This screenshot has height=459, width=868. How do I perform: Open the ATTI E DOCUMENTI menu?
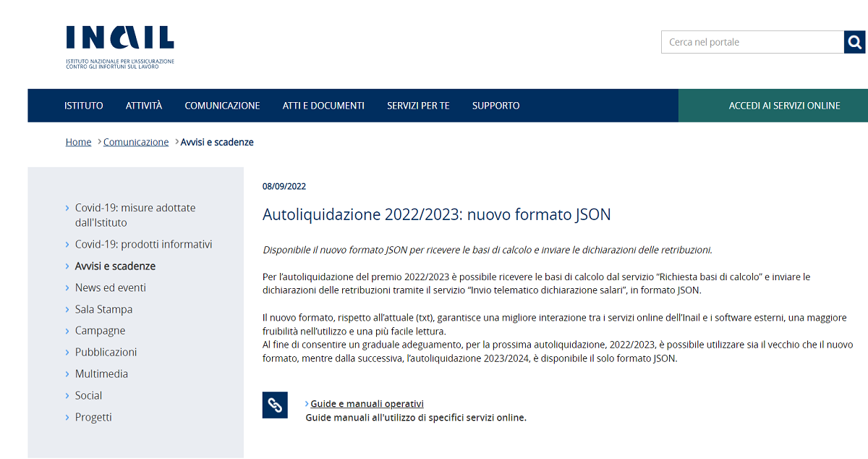[x=323, y=105]
